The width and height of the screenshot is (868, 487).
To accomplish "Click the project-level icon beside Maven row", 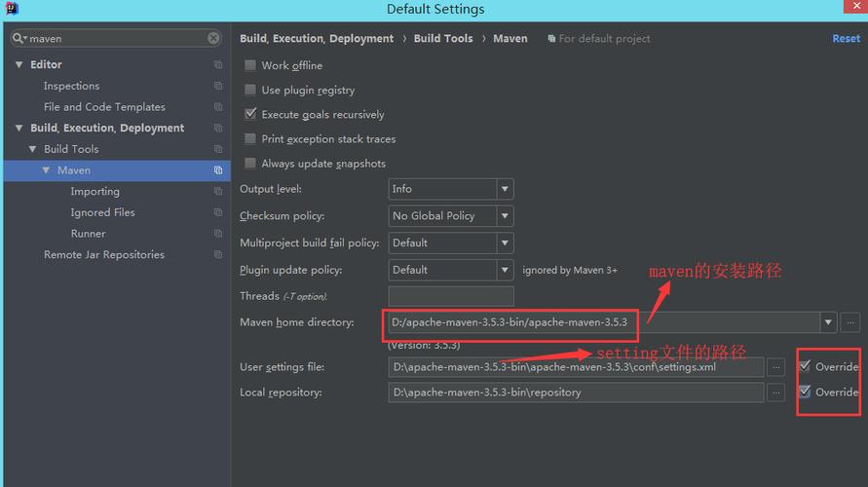I will click(218, 170).
